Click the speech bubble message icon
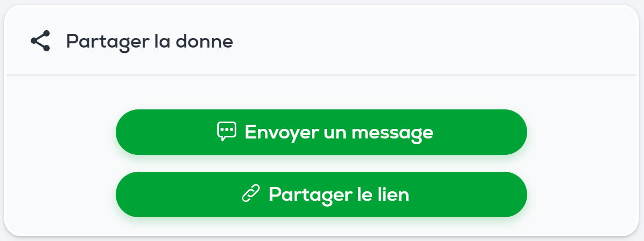 click(226, 132)
